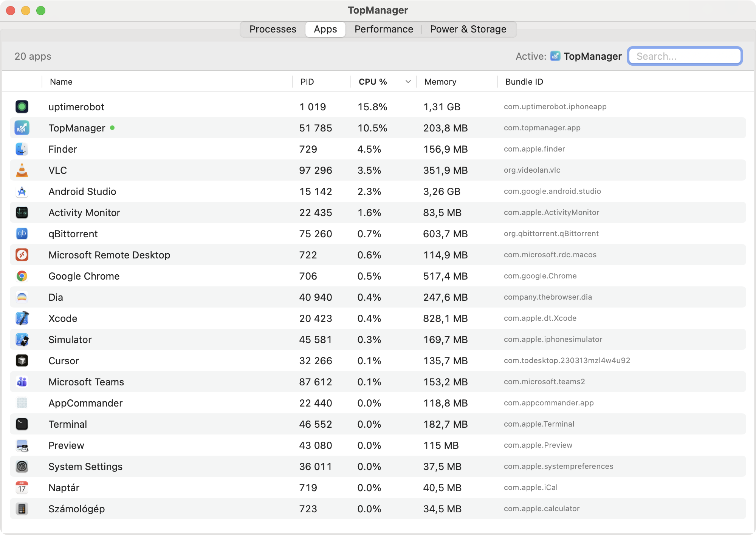Focus the Search input field
This screenshot has width=756, height=535.
(685, 56)
